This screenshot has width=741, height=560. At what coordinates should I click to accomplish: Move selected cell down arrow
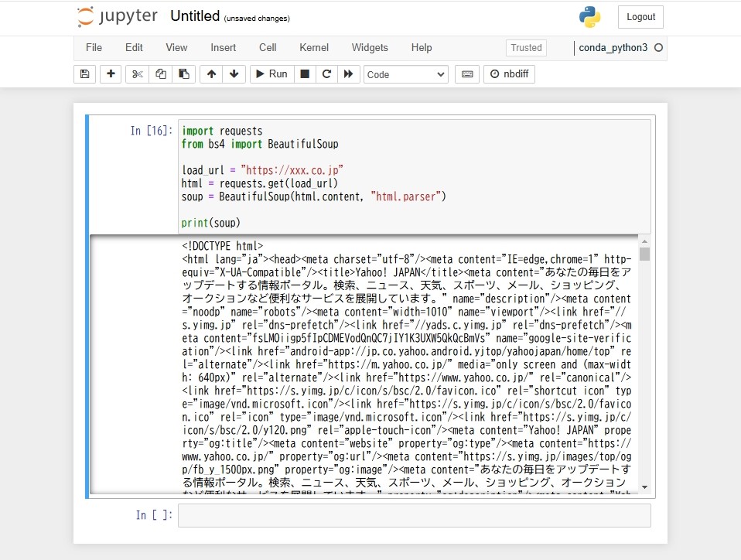(x=234, y=74)
